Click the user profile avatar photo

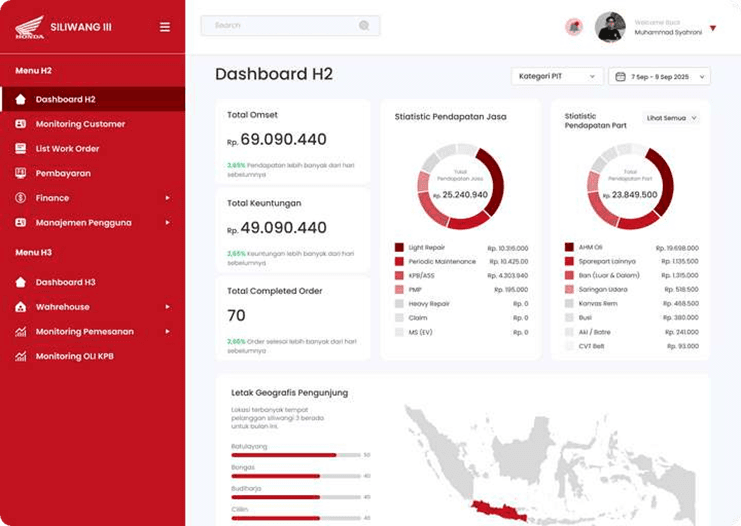click(610, 27)
